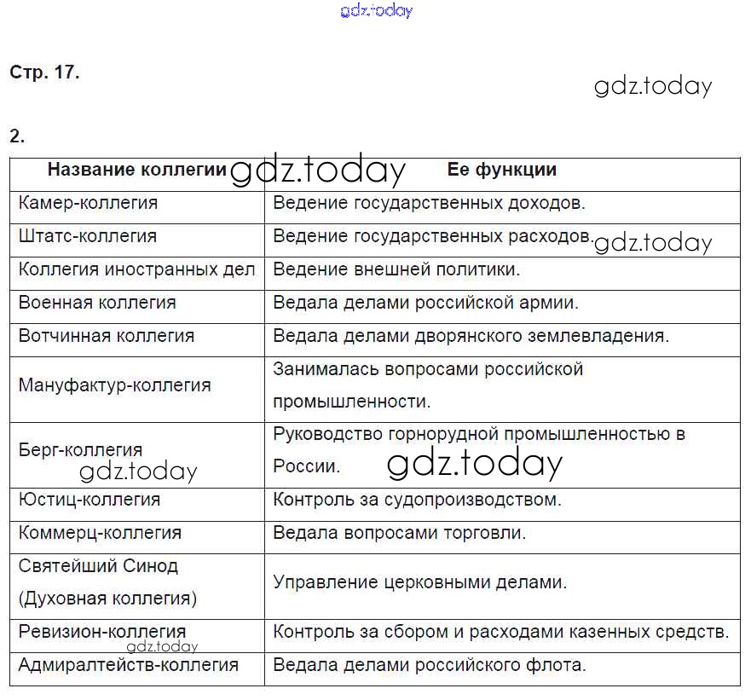Image resolution: width=751 pixels, height=700 pixels.
Task: Click the "Ведение внешней политики." description
Action: click(396, 269)
